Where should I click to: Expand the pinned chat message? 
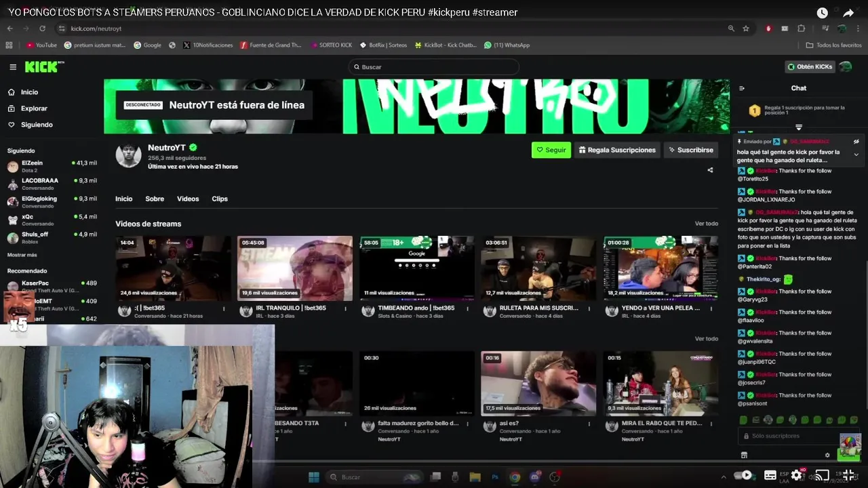click(x=856, y=155)
